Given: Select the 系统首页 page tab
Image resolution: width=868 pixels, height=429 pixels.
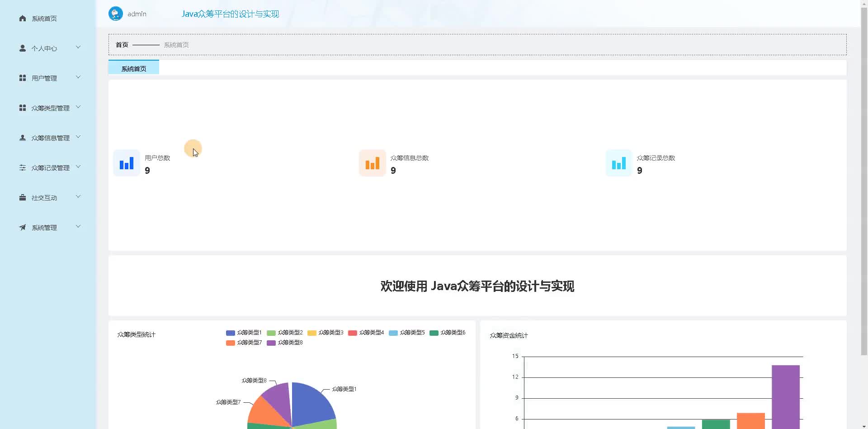Looking at the screenshot, I should [134, 67].
